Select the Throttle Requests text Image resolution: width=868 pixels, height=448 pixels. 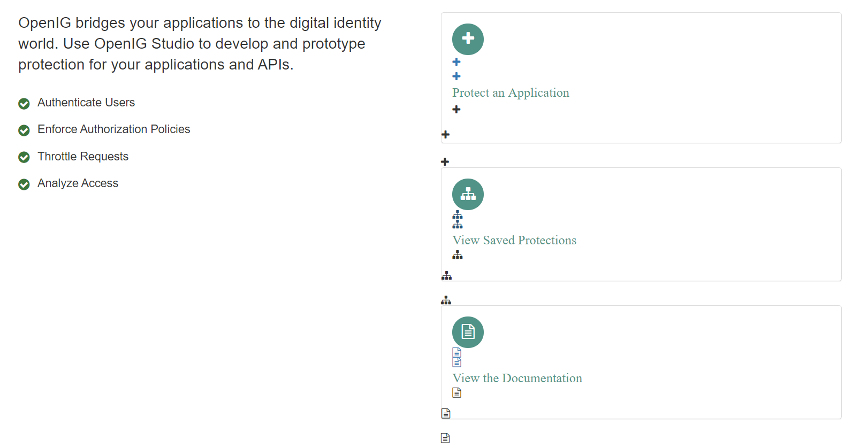(x=83, y=157)
